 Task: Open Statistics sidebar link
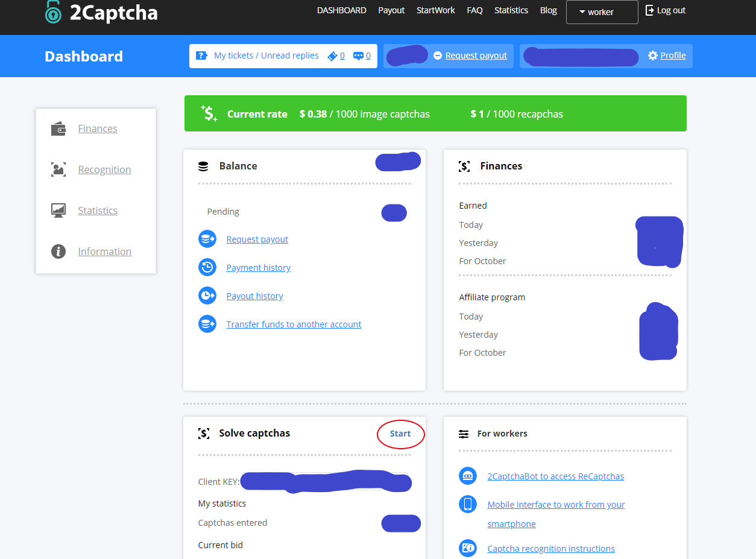coord(98,210)
